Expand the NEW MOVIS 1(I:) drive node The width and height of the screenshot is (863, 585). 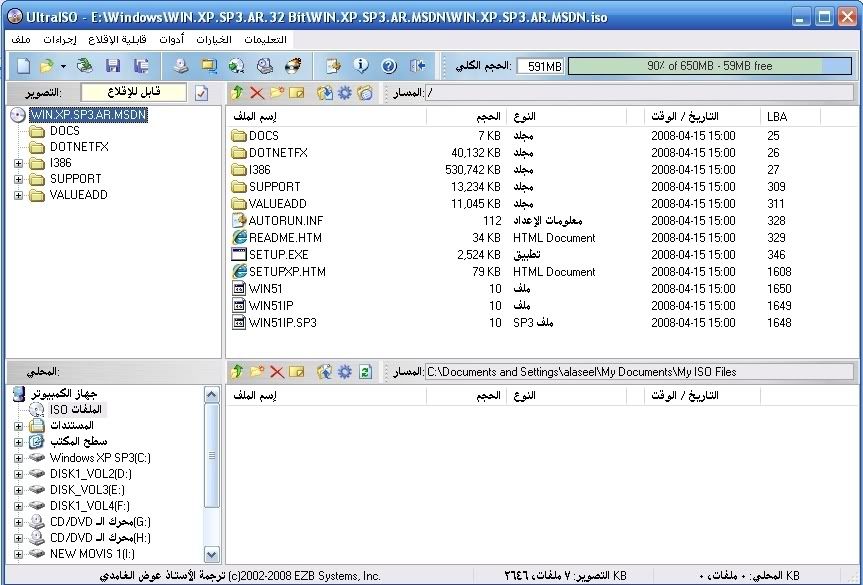click(18, 554)
